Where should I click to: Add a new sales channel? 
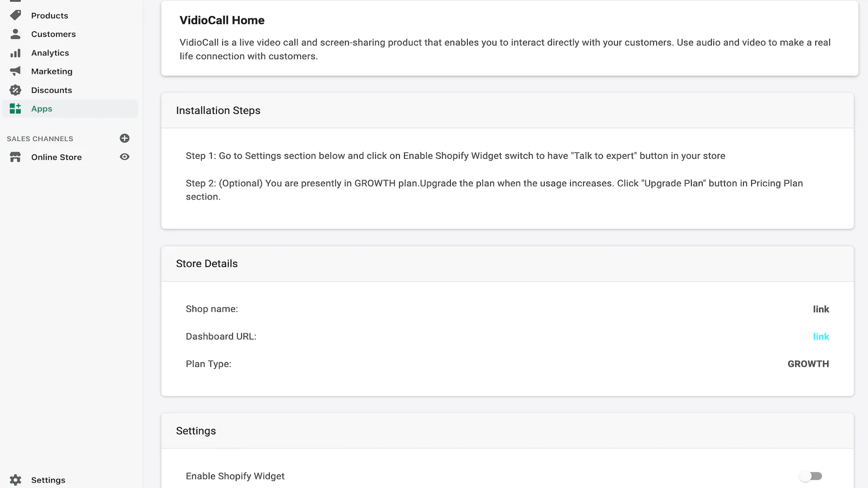pyautogui.click(x=124, y=138)
